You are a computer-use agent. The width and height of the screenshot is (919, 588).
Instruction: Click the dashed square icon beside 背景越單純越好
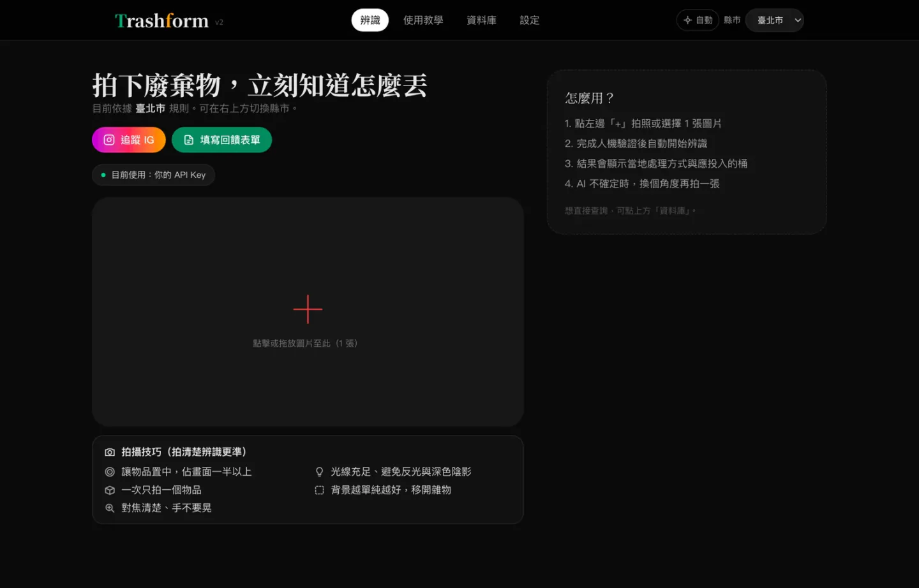pyautogui.click(x=320, y=490)
